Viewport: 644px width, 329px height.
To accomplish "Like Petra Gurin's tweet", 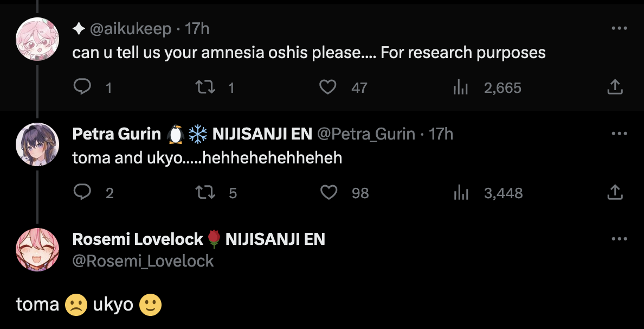I will (329, 192).
